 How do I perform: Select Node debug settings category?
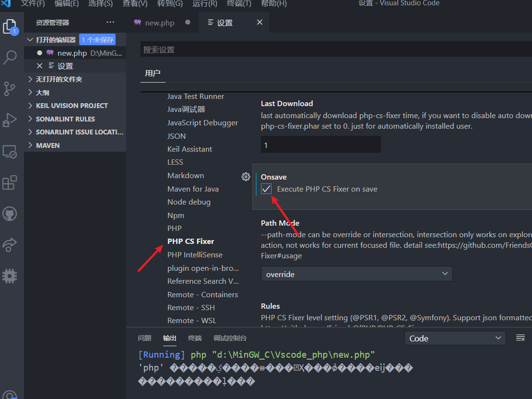click(189, 202)
